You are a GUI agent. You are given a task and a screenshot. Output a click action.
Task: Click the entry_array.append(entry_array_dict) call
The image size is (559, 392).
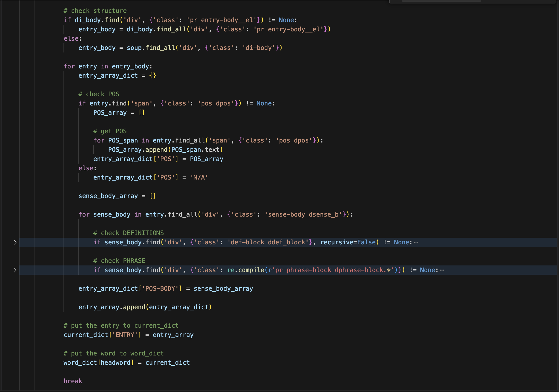point(145,307)
